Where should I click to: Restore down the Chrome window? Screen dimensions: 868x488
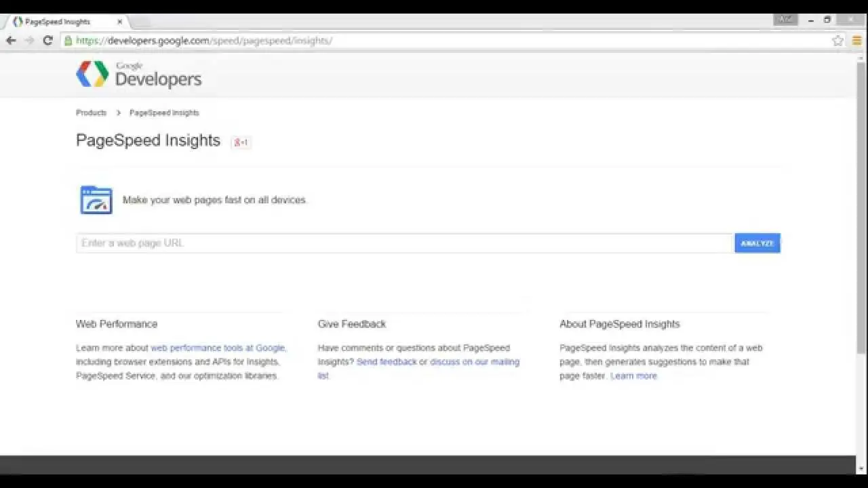tap(827, 20)
